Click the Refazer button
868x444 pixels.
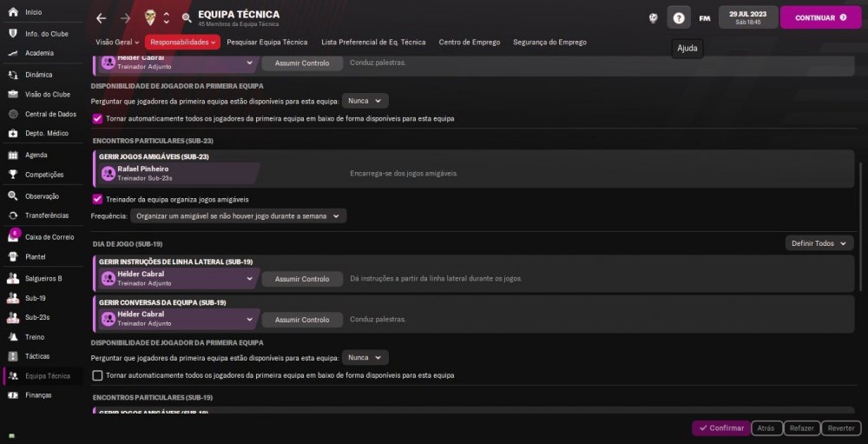[801, 427]
